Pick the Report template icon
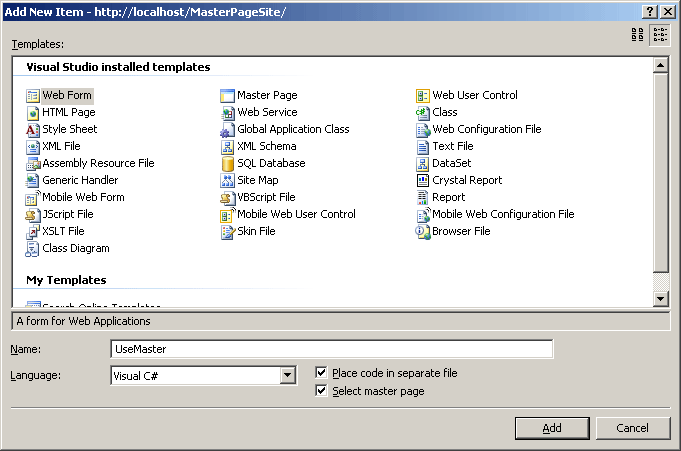The image size is (681, 451). pyautogui.click(x=423, y=198)
